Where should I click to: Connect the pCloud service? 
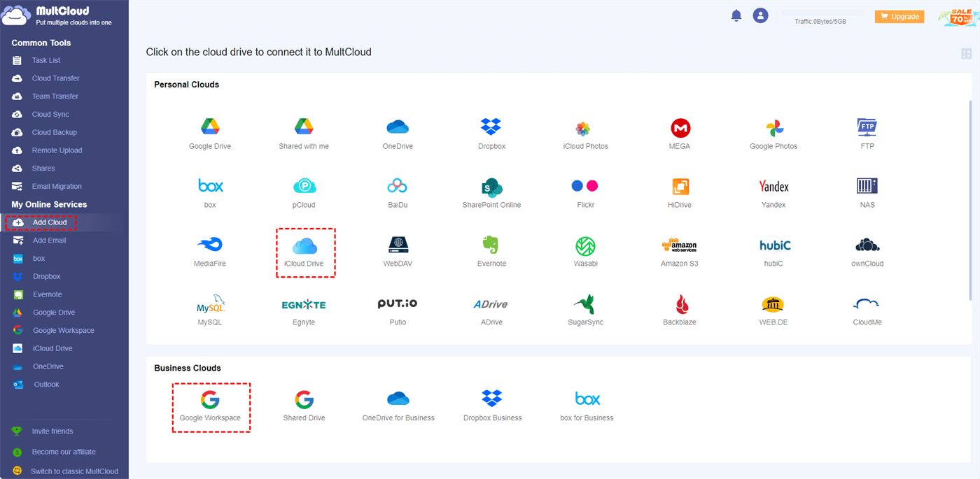coord(304,192)
